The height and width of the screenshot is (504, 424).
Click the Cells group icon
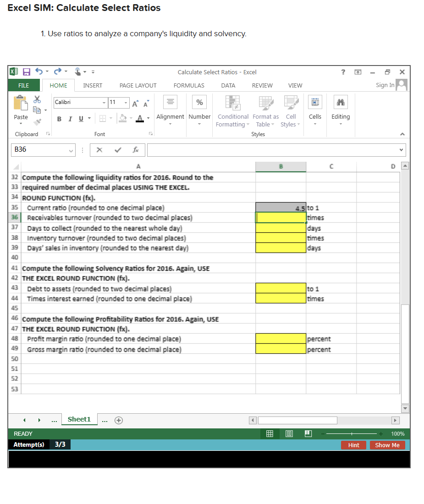[315, 102]
